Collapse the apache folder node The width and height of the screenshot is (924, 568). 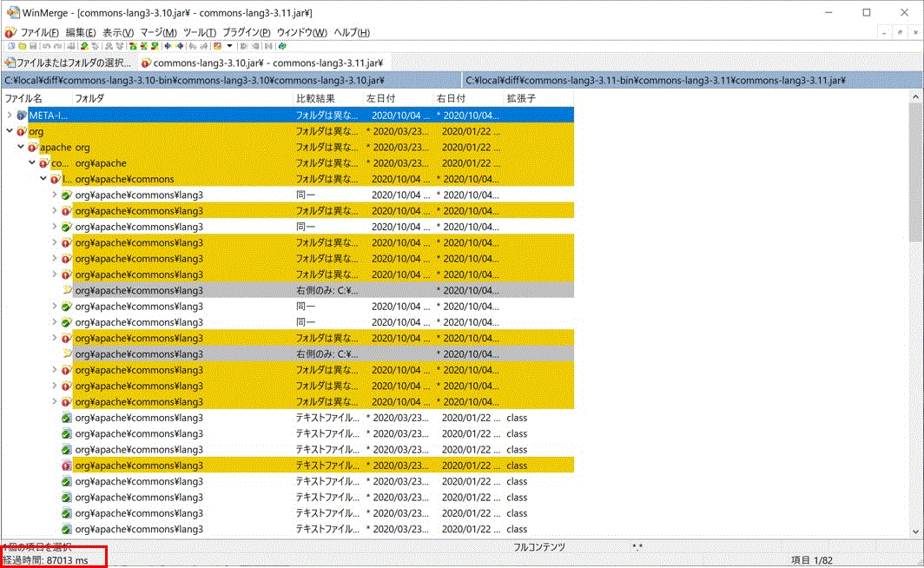[x=21, y=147]
